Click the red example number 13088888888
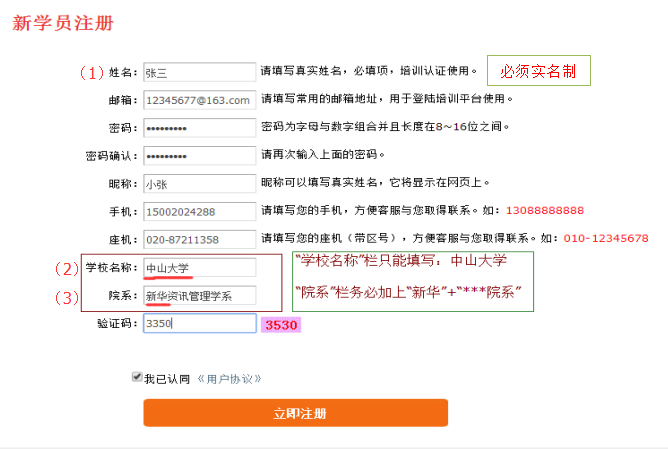 click(544, 211)
